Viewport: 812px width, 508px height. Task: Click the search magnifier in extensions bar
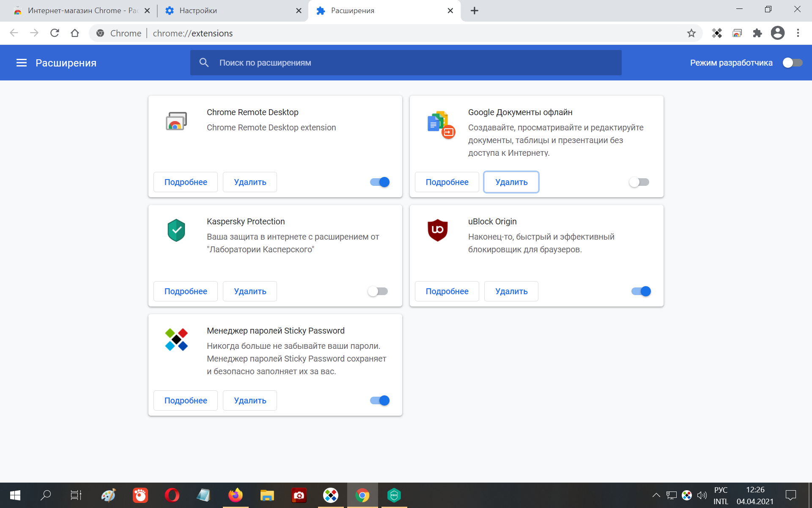204,63
